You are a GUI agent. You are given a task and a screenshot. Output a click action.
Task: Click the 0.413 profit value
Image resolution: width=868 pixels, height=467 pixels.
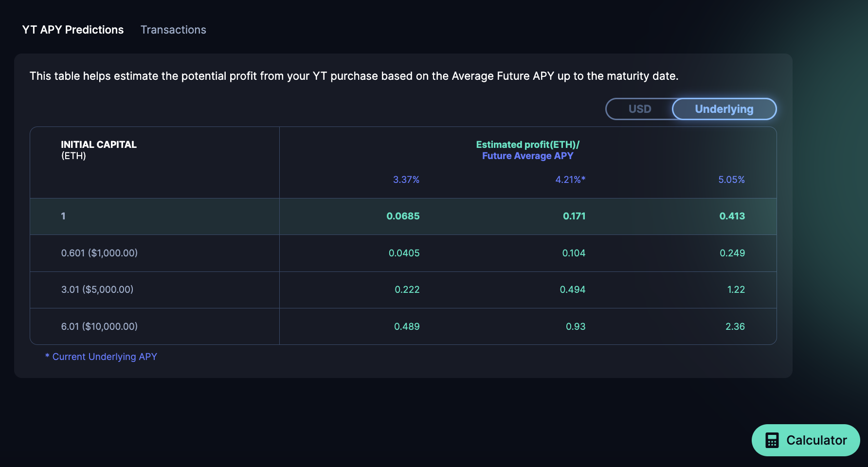coord(732,216)
